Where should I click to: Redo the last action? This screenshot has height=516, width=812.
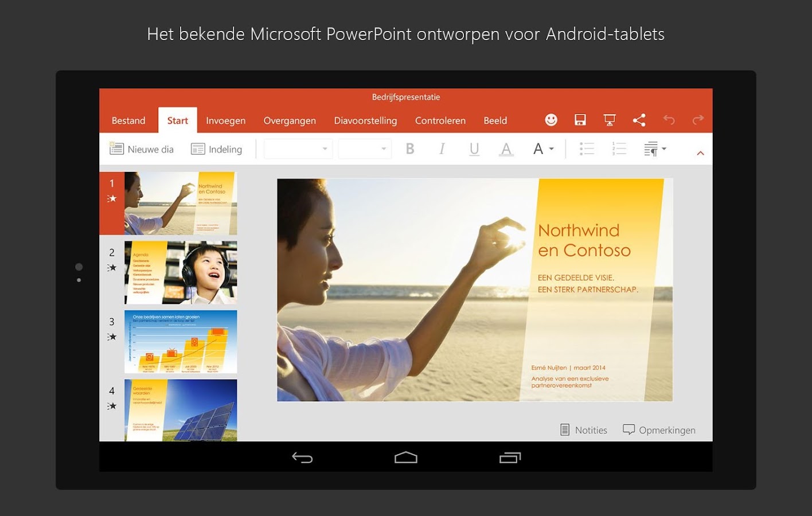pos(698,120)
